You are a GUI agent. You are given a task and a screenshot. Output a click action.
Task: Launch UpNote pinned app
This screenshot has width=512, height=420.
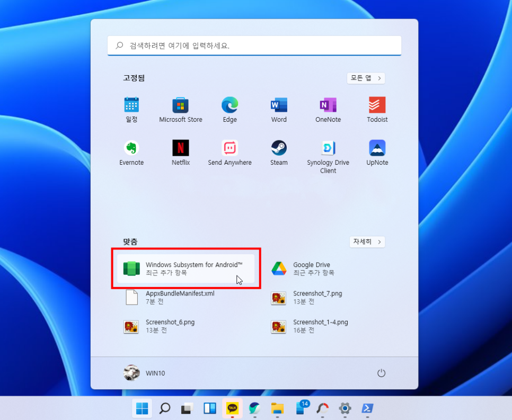pyautogui.click(x=377, y=153)
